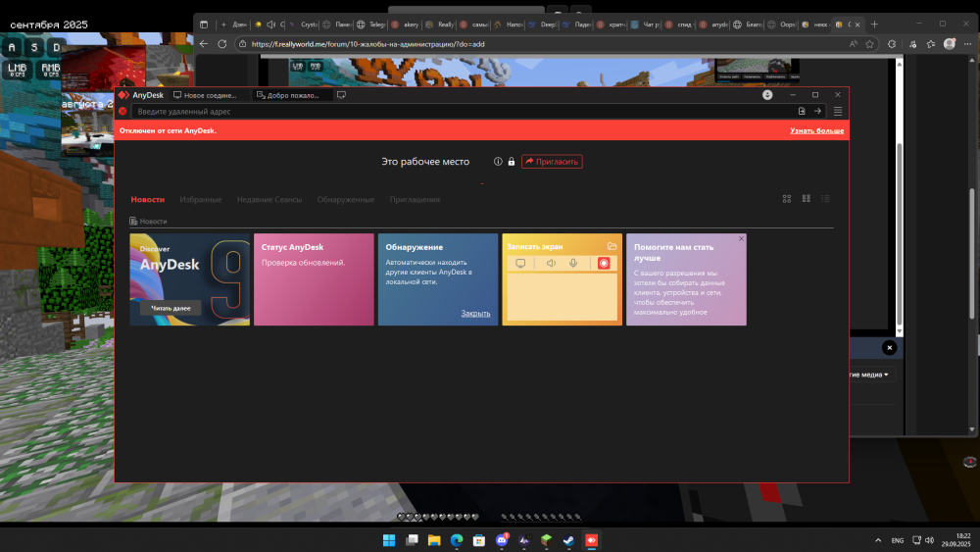980x552 pixels.
Task: Open volume control in system tray
Action: coord(929,540)
